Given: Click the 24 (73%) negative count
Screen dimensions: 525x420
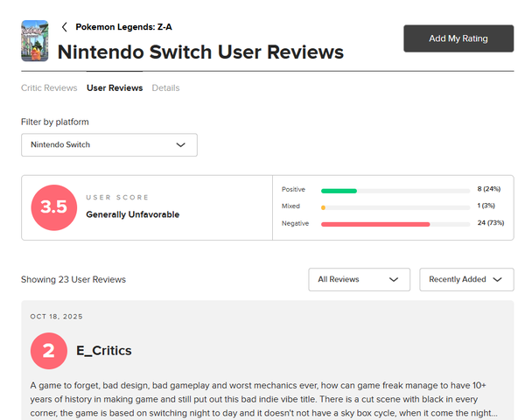Looking at the screenshot, I should 491,223.
